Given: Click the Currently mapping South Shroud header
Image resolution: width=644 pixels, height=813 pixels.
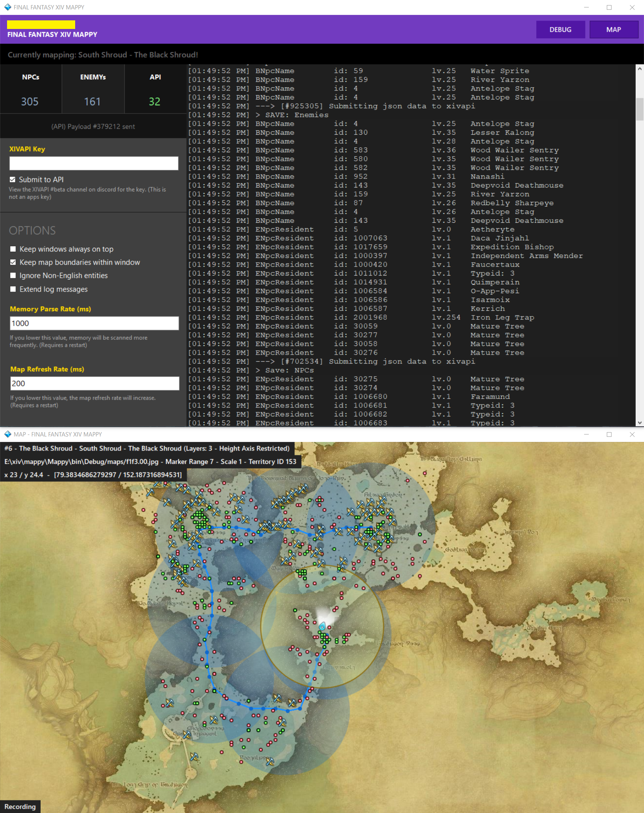Looking at the screenshot, I should (103, 55).
